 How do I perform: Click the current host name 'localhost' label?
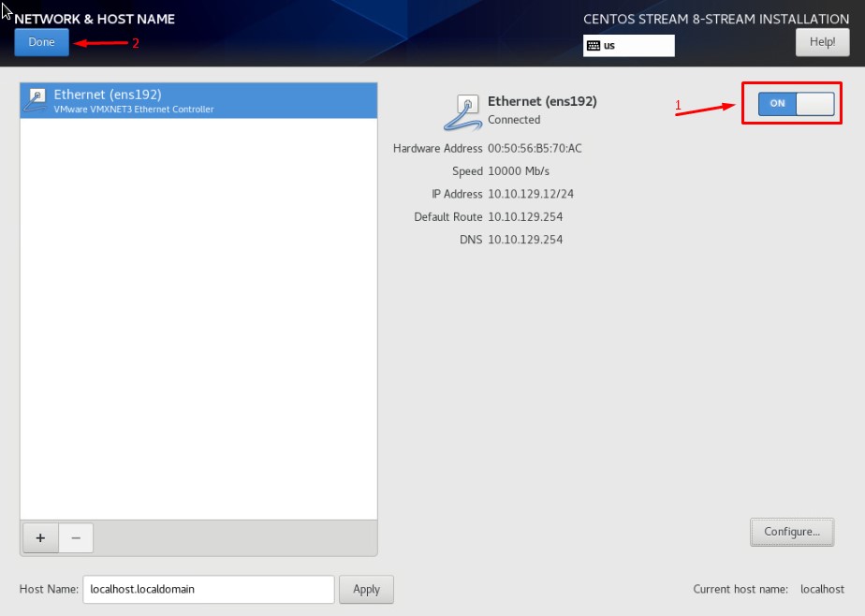(822, 589)
